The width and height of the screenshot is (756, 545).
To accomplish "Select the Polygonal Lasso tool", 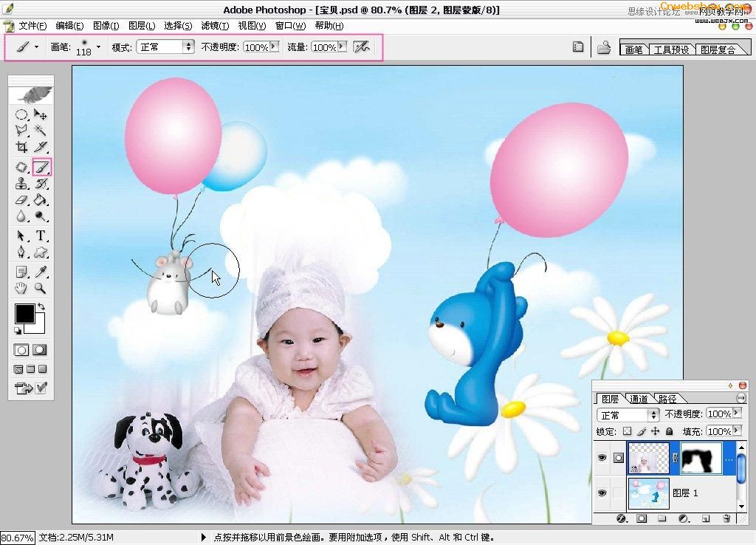I will point(21,130).
